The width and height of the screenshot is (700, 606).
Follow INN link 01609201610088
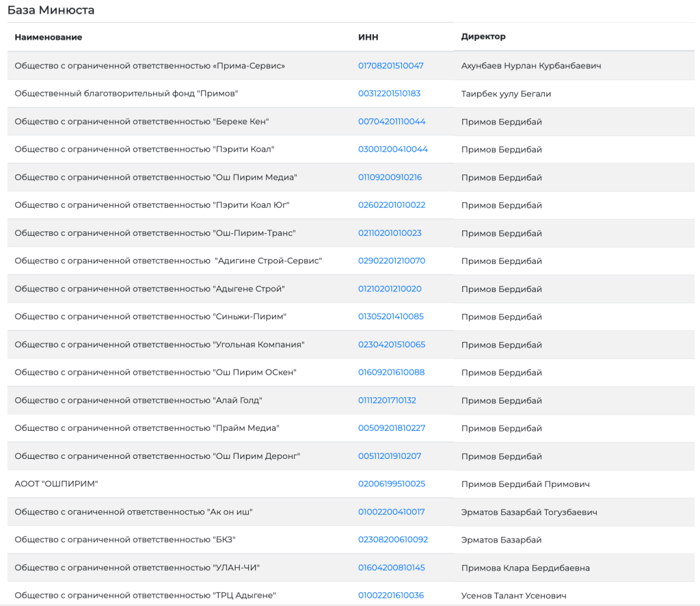[391, 372]
